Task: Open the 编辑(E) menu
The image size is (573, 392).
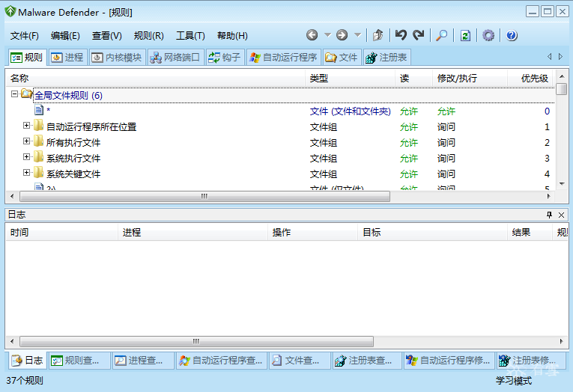Action: tap(65, 36)
